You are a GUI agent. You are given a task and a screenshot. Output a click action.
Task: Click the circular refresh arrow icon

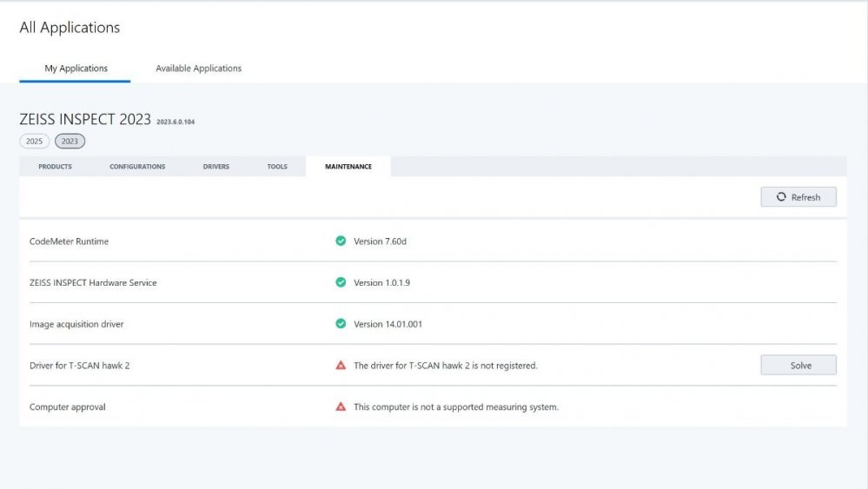781,197
